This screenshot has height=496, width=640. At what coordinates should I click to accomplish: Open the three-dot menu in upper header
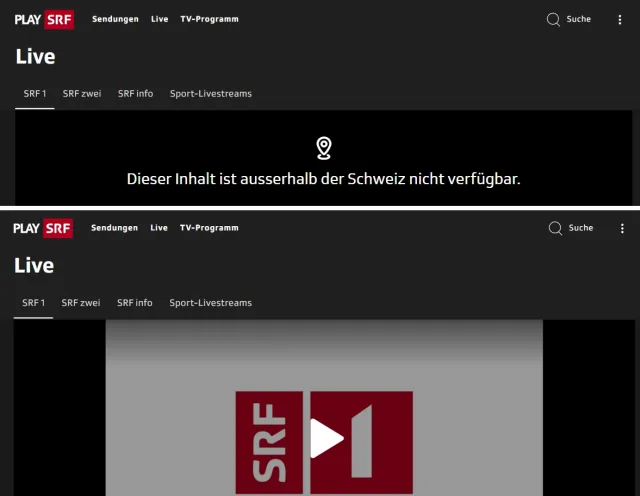point(620,20)
